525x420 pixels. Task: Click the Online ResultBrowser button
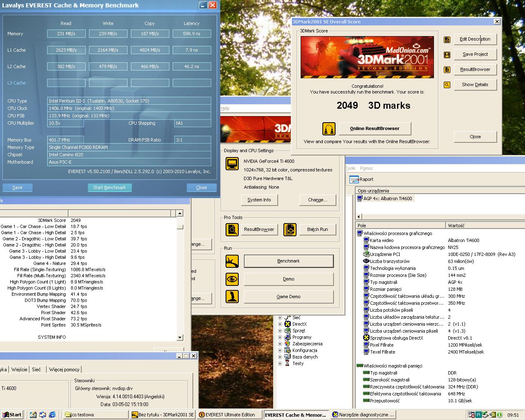point(374,128)
